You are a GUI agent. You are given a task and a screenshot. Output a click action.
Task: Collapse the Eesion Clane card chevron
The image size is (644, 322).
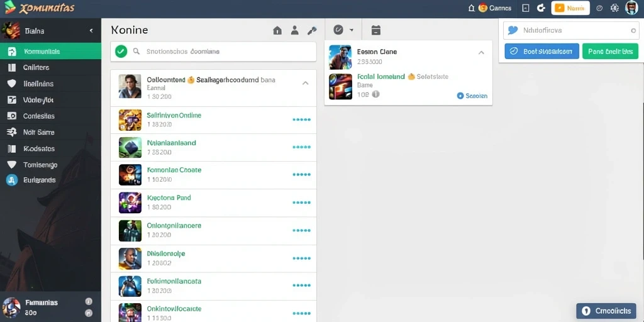481,53
